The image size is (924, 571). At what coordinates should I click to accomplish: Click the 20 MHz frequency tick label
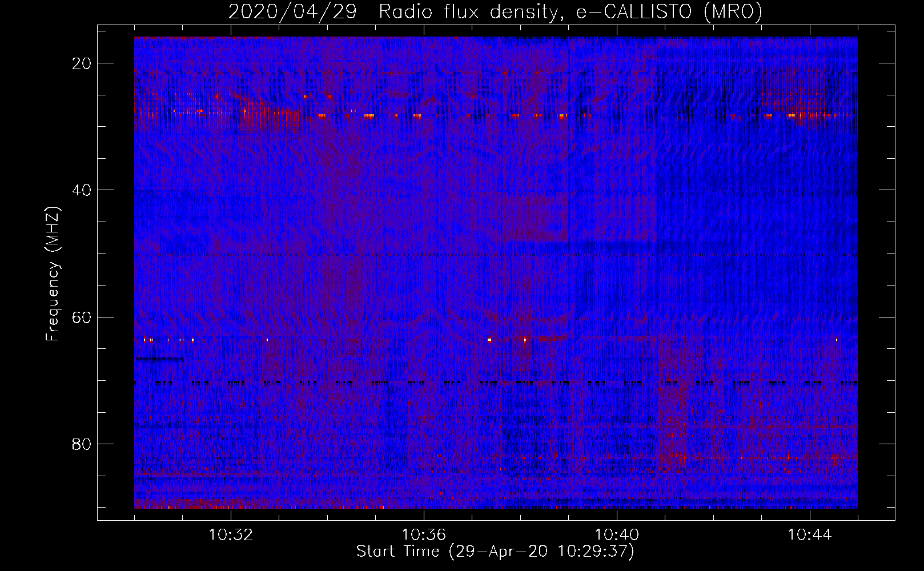82,63
